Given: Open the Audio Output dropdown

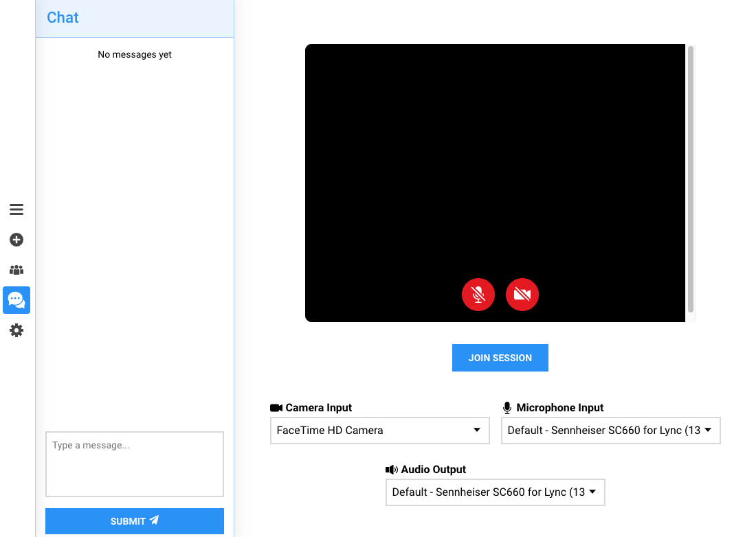Looking at the screenshot, I should 495,492.
